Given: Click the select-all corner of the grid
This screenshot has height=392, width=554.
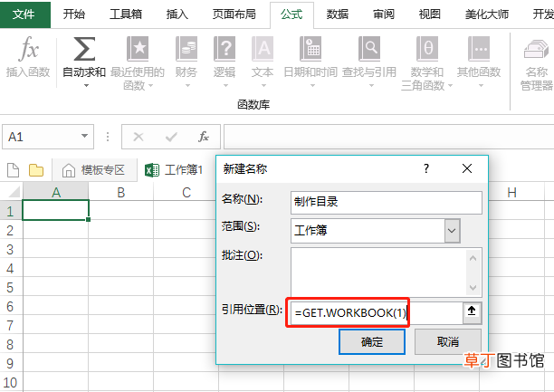Looking at the screenshot, I should point(12,192).
